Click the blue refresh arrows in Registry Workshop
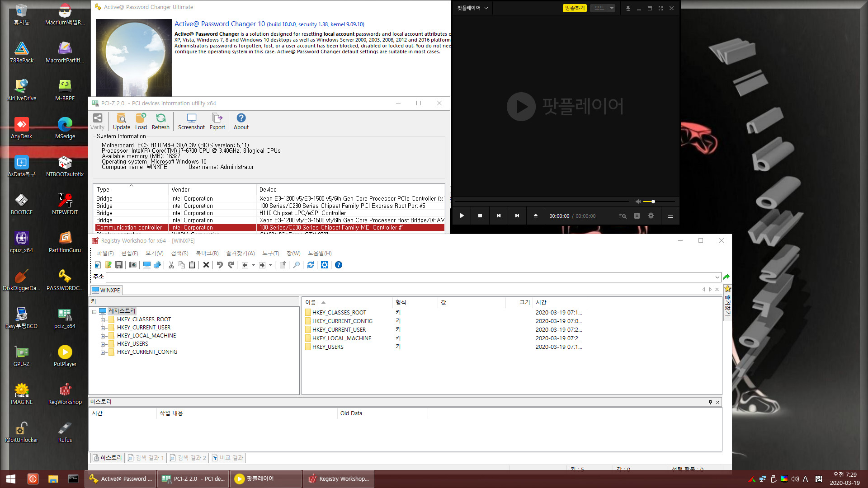The image size is (868, 488). (311, 265)
